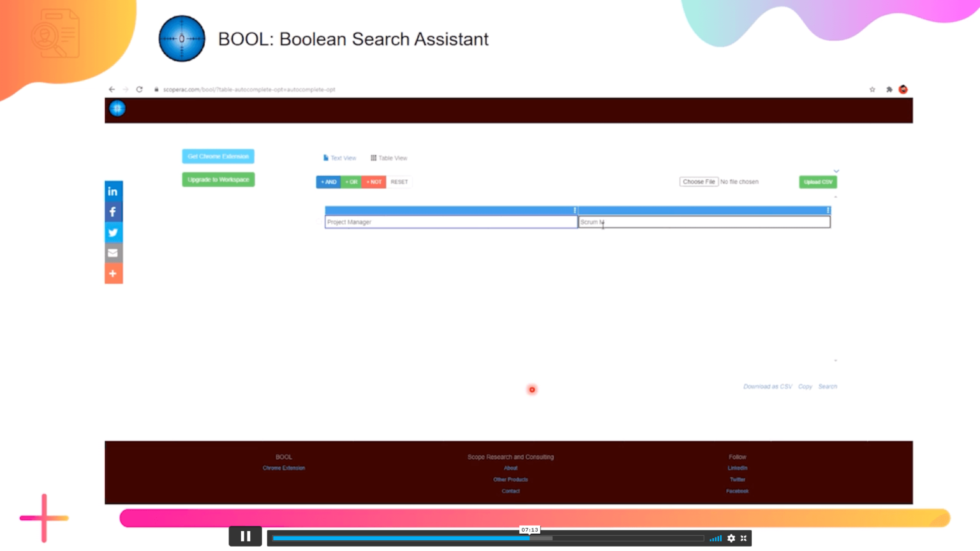Screen dimensions: 980x551
Task: Open LinkedIn link under Follow
Action: click(738, 468)
